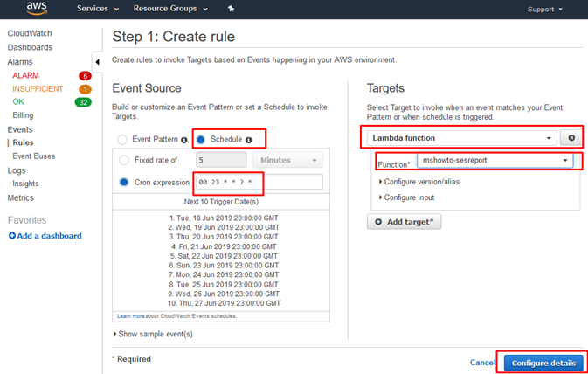The image size is (588, 374).
Task: Open Events in the sidebar
Action: click(x=20, y=129)
